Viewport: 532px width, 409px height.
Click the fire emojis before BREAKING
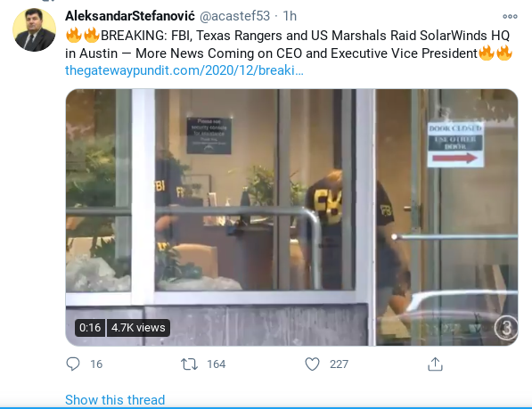click(x=83, y=36)
